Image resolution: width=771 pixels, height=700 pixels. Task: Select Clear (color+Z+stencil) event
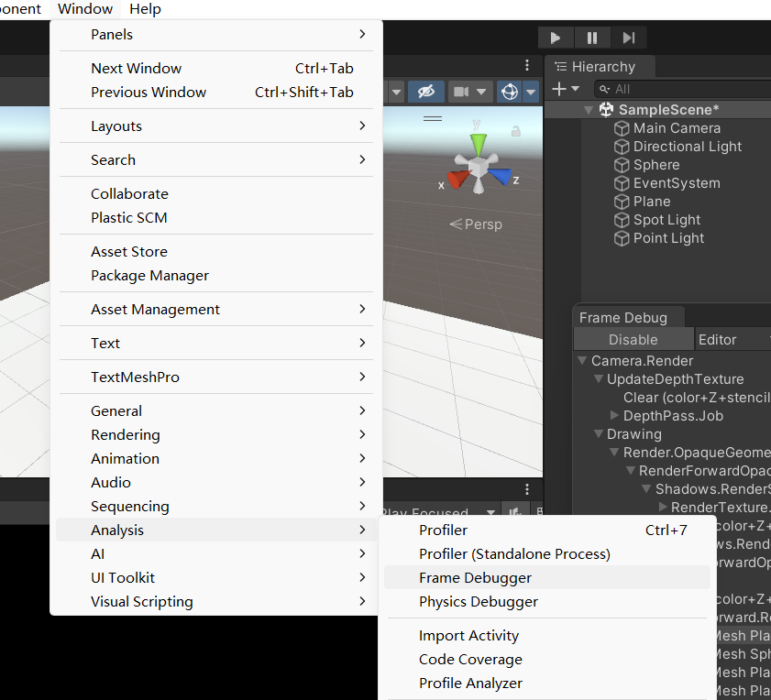click(x=697, y=398)
